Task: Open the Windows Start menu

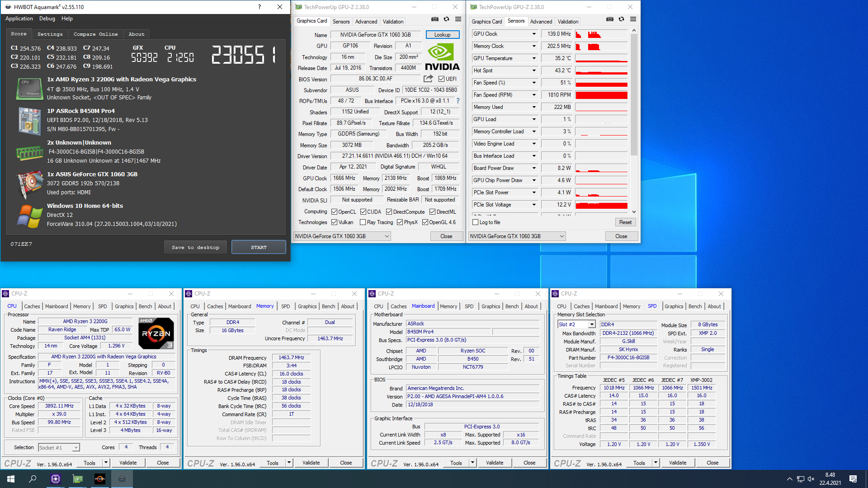Action: [11, 479]
